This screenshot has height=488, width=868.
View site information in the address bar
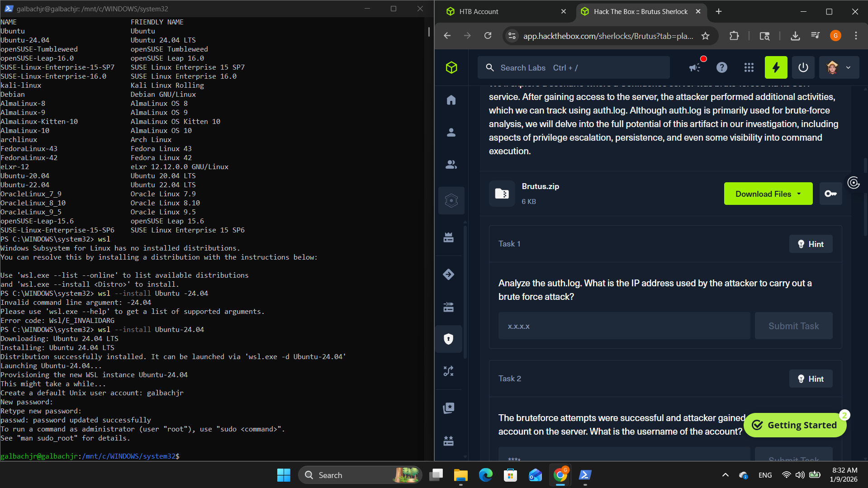(512, 36)
